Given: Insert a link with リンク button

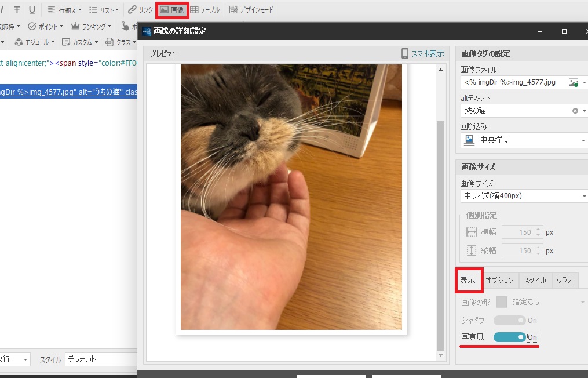Looking at the screenshot, I should coord(140,10).
